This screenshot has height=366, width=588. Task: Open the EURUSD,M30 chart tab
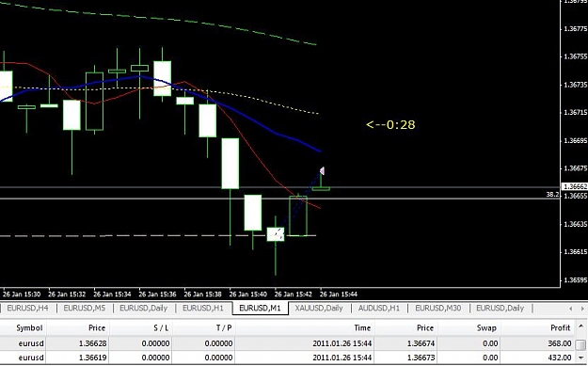438,309
